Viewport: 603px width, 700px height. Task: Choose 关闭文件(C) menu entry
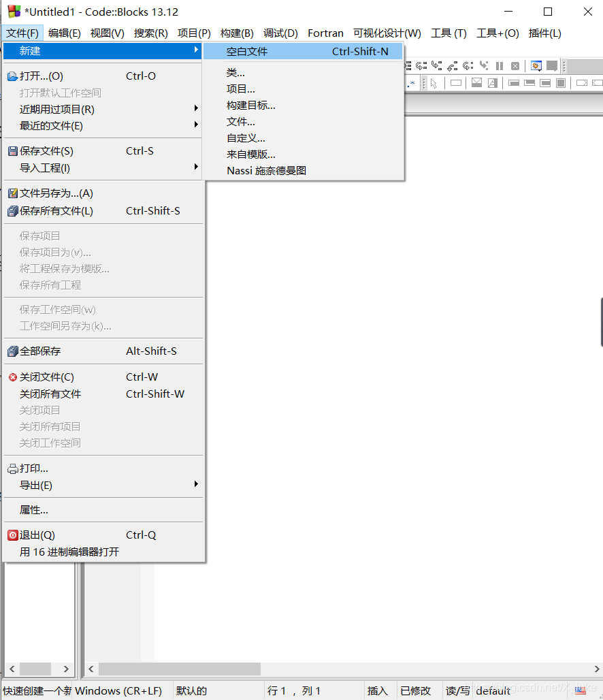(x=103, y=377)
